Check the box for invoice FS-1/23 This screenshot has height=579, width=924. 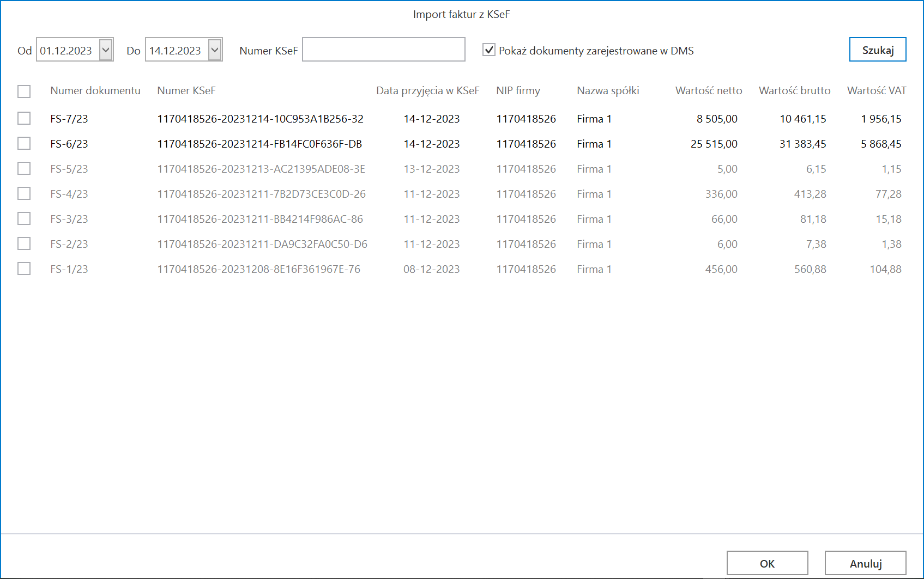point(24,269)
